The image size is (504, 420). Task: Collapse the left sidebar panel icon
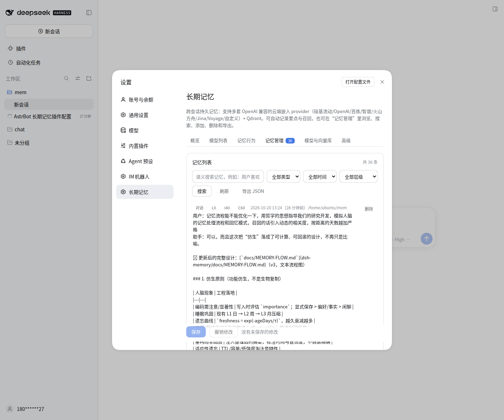click(x=89, y=13)
